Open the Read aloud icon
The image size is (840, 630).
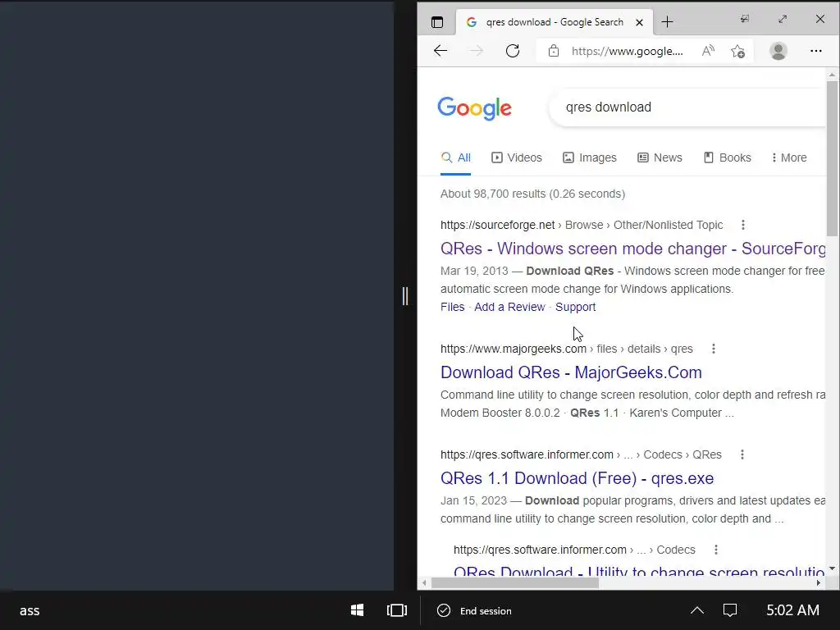(x=708, y=51)
